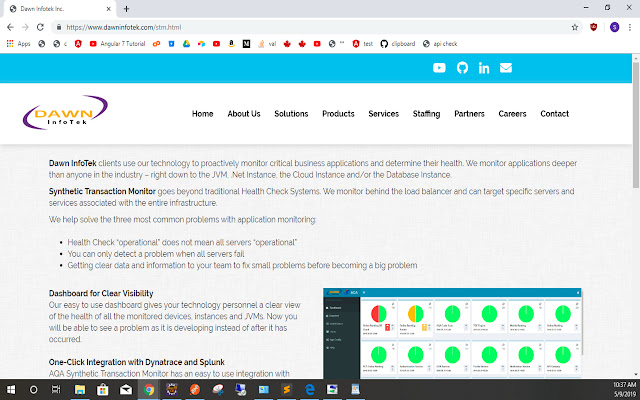Switch to Chrome on the taskbar
Screen dimensions: 640x400
click(149, 390)
